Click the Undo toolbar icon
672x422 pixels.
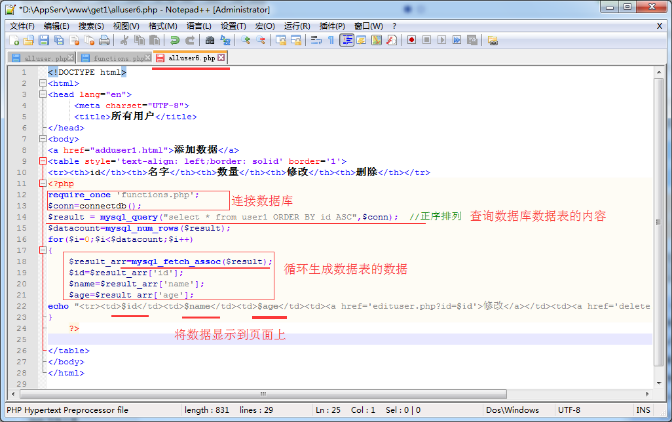coord(173,40)
